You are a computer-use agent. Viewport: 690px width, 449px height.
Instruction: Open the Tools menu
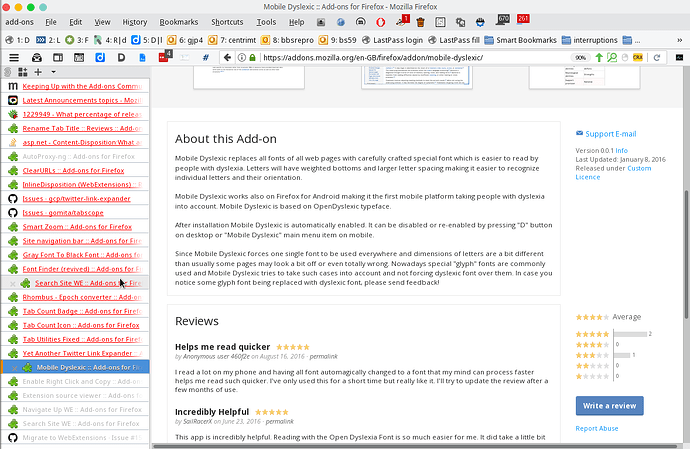266,22
